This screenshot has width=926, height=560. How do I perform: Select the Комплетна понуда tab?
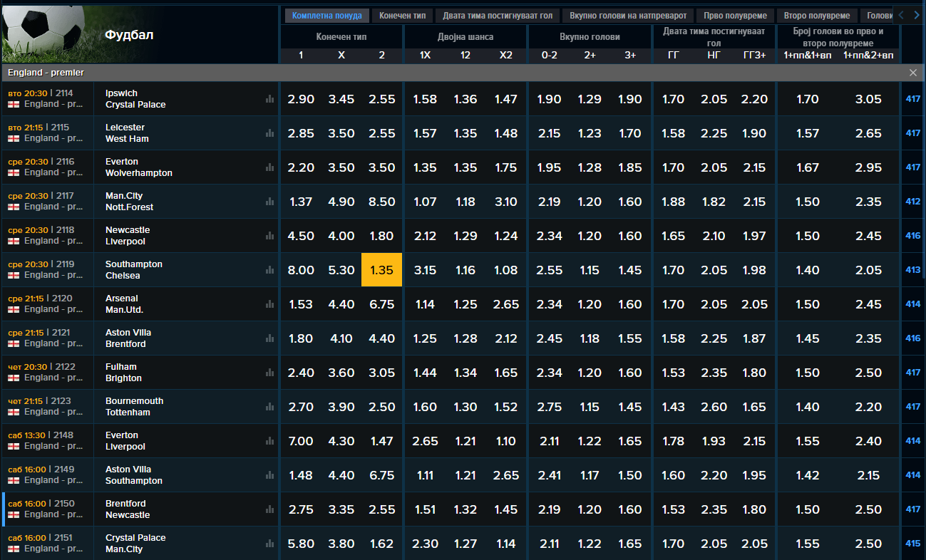tap(327, 16)
